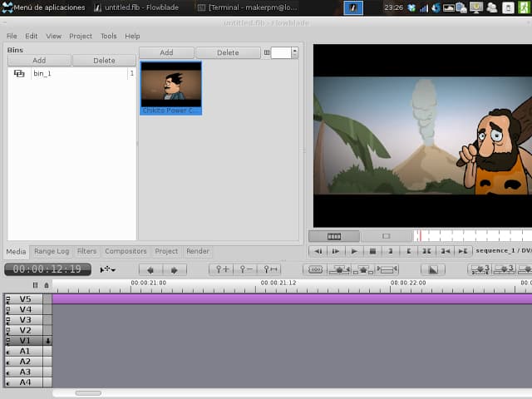The image size is (532, 399).
Task: Open the Project menu
Action: [x=81, y=36]
